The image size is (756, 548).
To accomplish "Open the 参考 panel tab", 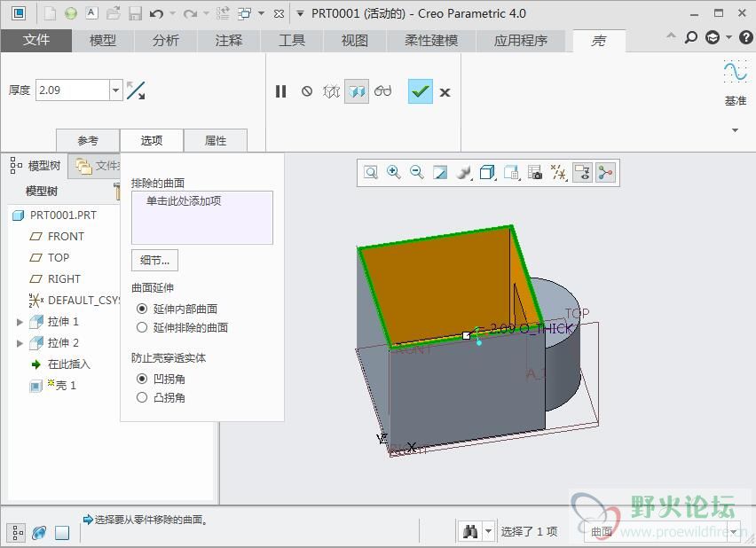I will pos(88,140).
